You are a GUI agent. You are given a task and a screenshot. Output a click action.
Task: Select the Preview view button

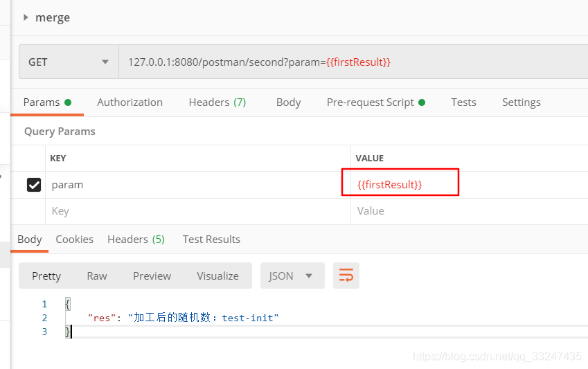coord(152,276)
